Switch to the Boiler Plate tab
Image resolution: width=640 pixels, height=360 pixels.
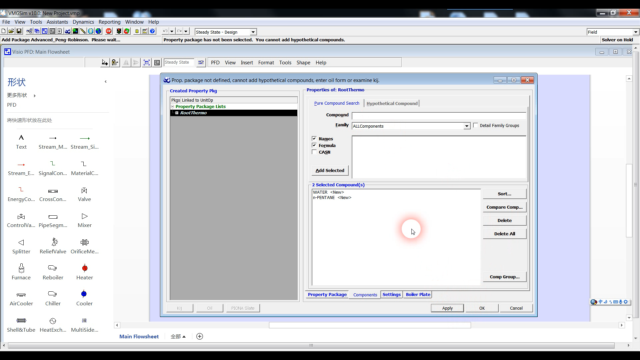click(x=418, y=294)
